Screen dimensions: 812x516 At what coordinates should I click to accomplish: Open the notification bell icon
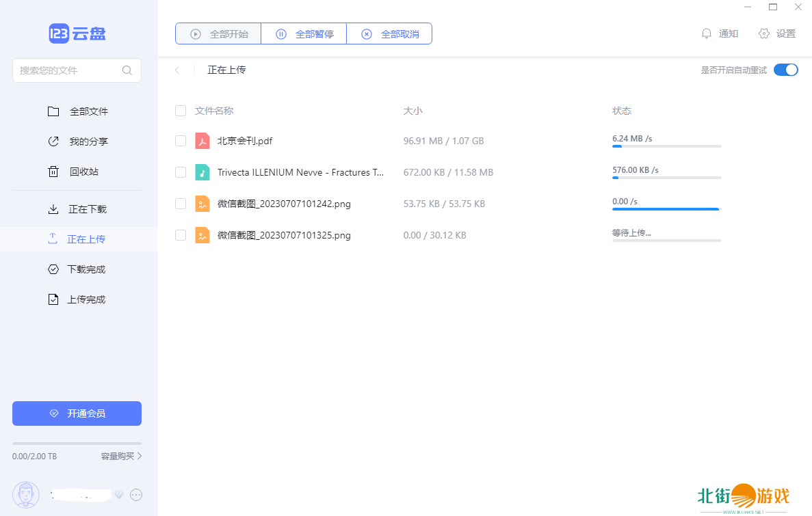[x=707, y=33]
